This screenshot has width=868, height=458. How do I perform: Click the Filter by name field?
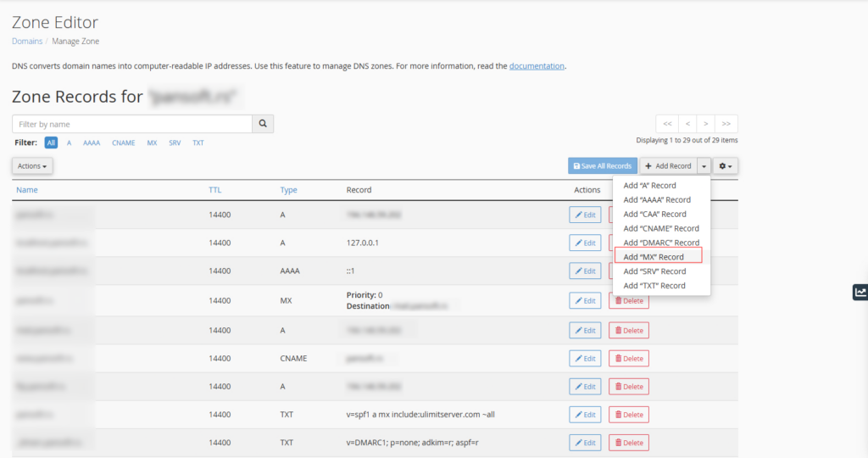(132, 124)
